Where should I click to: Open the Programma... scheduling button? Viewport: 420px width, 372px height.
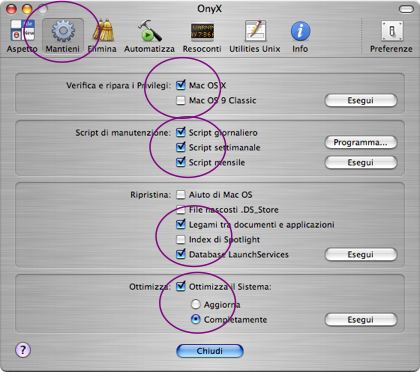[361, 142]
